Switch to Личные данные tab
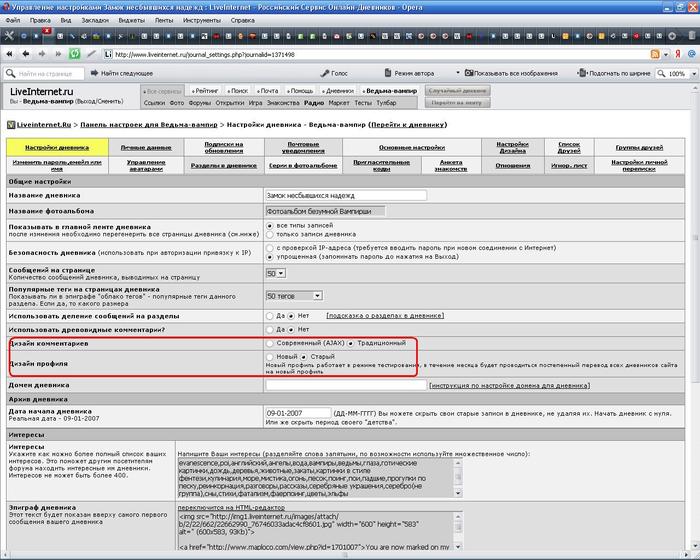The image size is (700, 560). tap(146, 147)
